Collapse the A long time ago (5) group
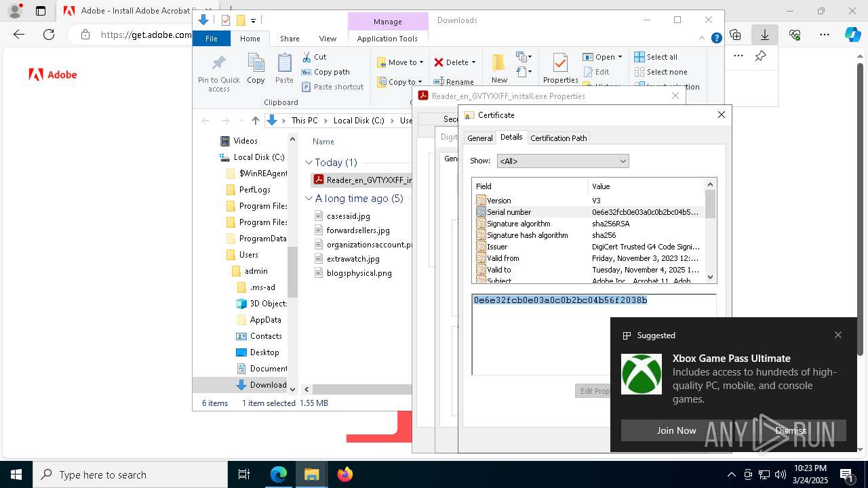The width and height of the screenshot is (868, 488). pos(309,199)
